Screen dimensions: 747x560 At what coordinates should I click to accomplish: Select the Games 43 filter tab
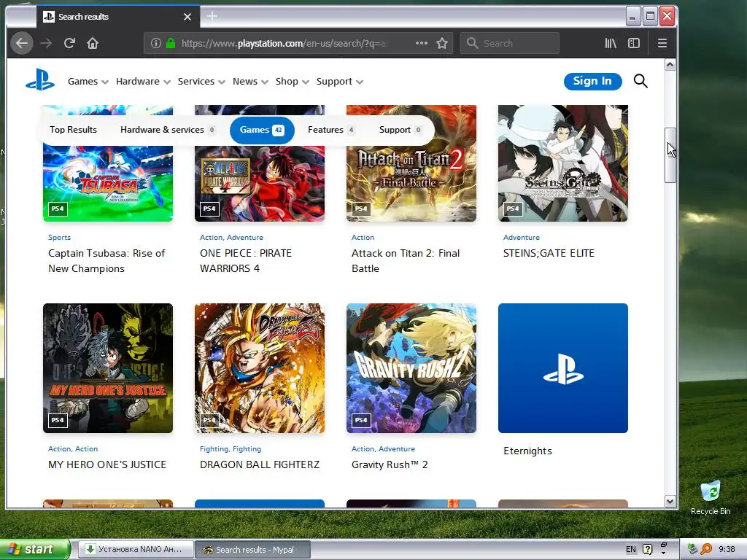click(262, 130)
